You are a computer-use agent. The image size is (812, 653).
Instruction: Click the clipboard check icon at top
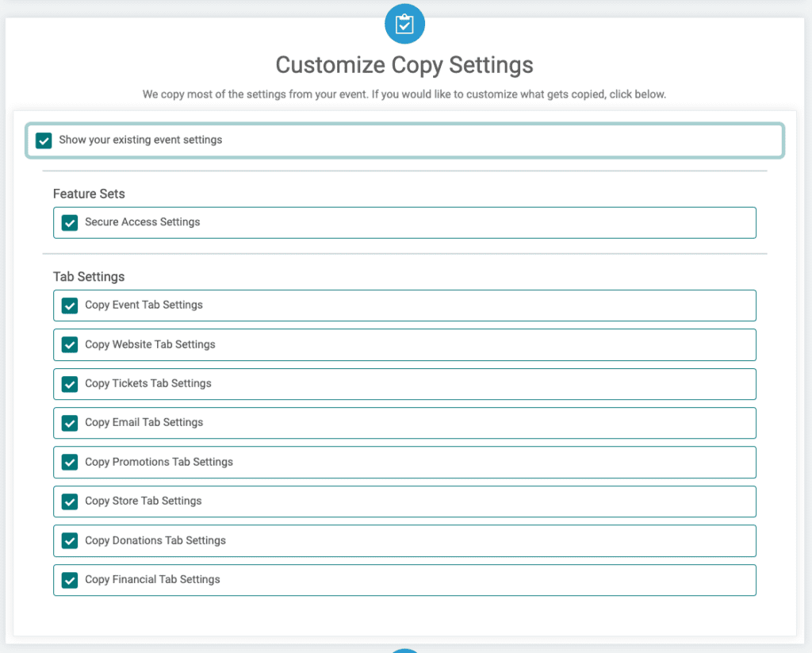click(404, 24)
